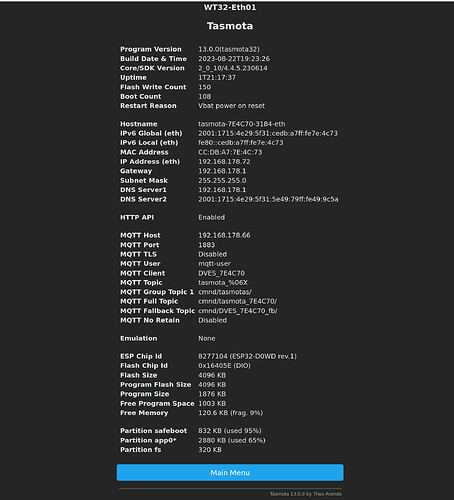Click the Tasmota 13.0.0 by Theo Arends link

(306, 494)
